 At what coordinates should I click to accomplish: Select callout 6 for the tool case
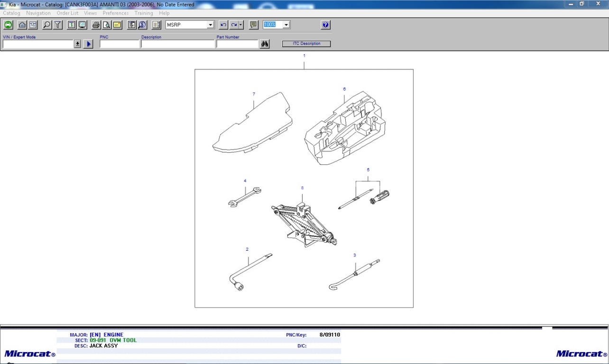344,89
